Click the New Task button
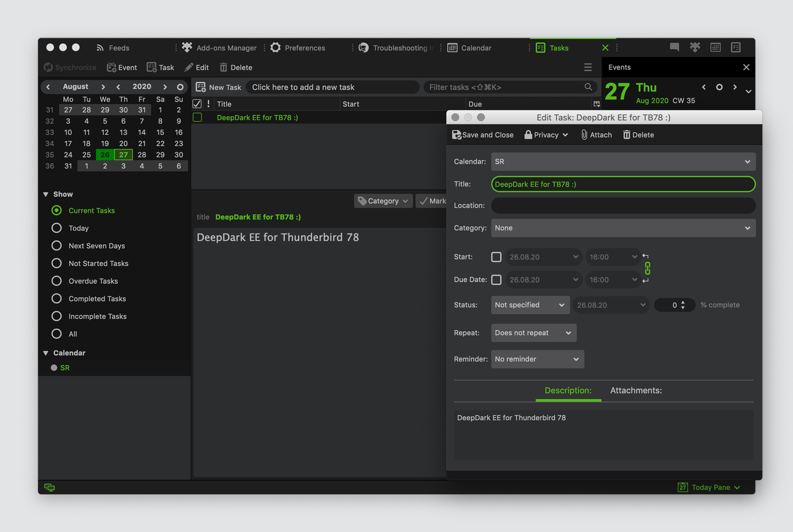 pyautogui.click(x=218, y=87)
